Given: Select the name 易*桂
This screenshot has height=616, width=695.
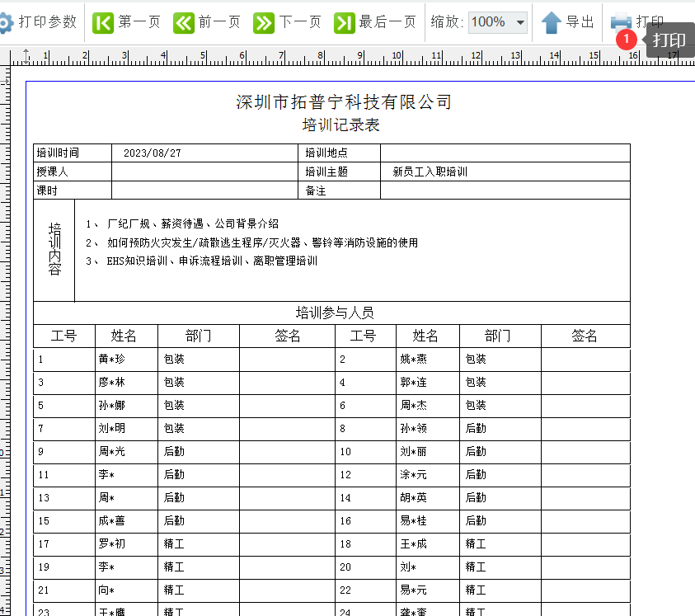Looking at the screenshot, I should pos(414,520).
